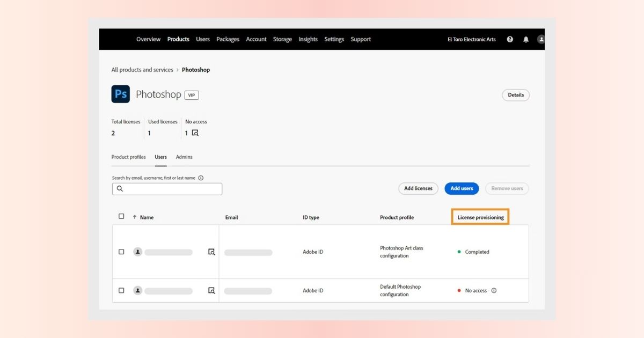The image size is (644, 338).
Task: Switch to the Admins tab
Action: coord(184,157)
